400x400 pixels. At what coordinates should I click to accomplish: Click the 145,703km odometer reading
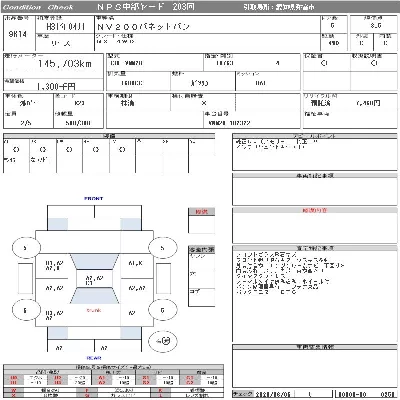[65, 63]
